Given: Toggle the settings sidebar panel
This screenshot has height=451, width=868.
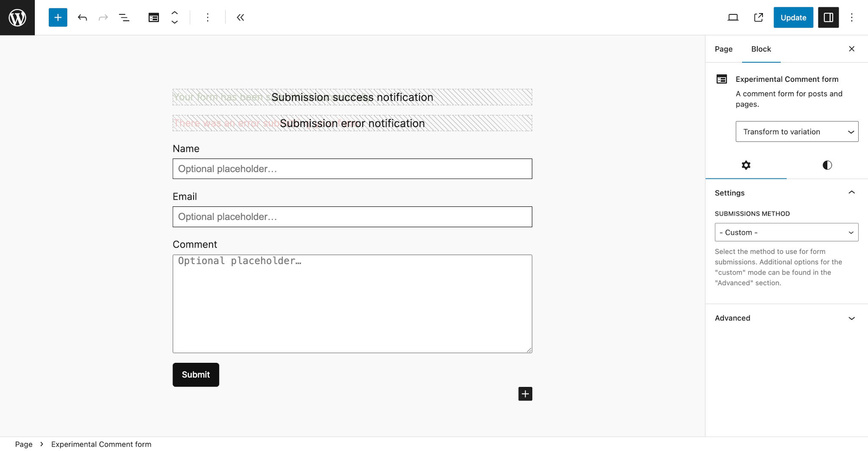Looking at the screenshot, I should (828, 17).
